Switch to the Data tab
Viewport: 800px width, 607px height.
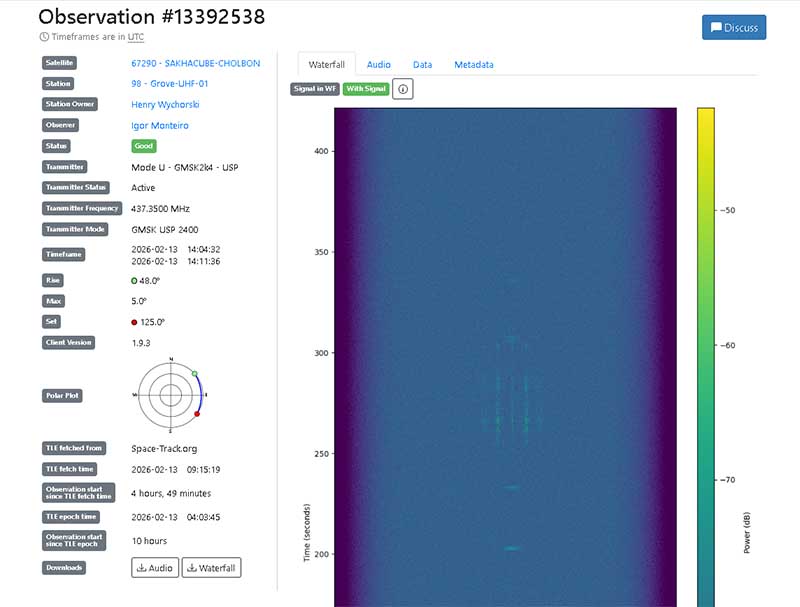[422, 65]
